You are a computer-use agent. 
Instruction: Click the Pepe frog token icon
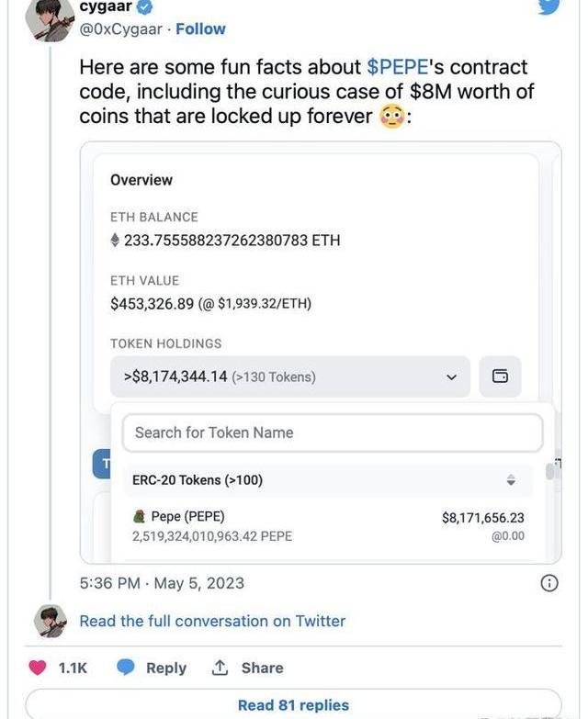pos(140,517)
